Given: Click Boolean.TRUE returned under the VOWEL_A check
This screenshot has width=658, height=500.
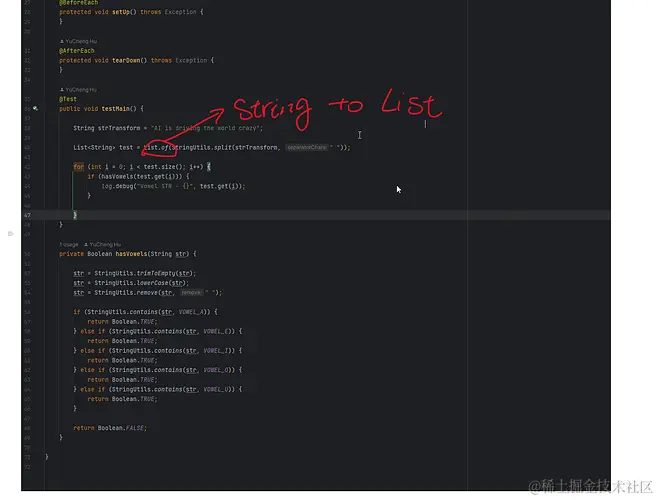Looking at the screenshot, I should (x=133, y=322).
